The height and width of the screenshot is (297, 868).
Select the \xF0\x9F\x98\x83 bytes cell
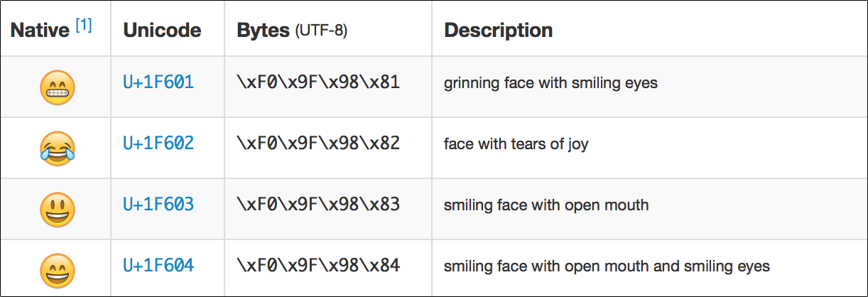[318, 205]
